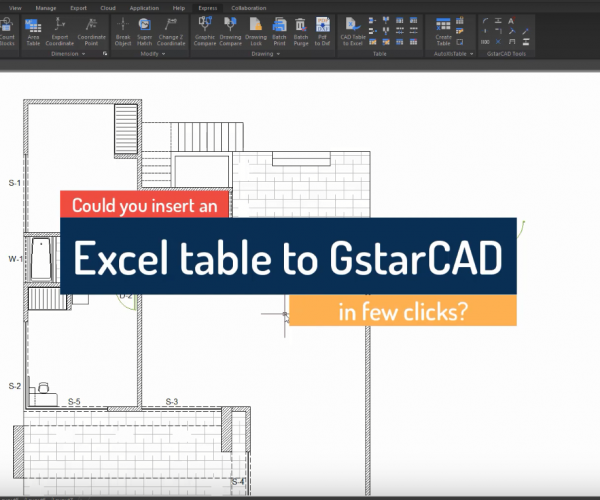Open the Cloud ribbon tab
Viewport: 600px width, 500px height.
pos(108,8)
